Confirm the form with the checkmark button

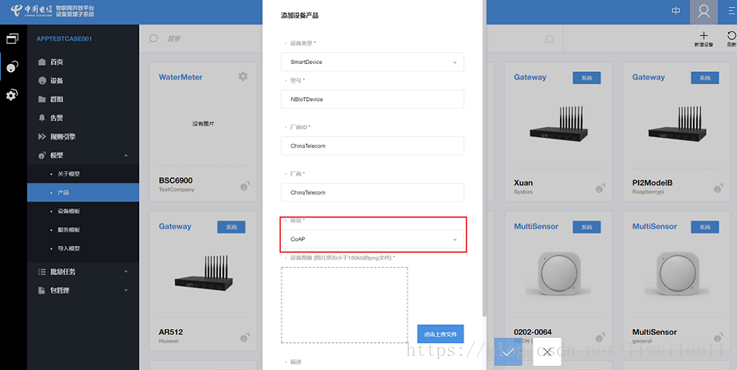tap(508, 352)
